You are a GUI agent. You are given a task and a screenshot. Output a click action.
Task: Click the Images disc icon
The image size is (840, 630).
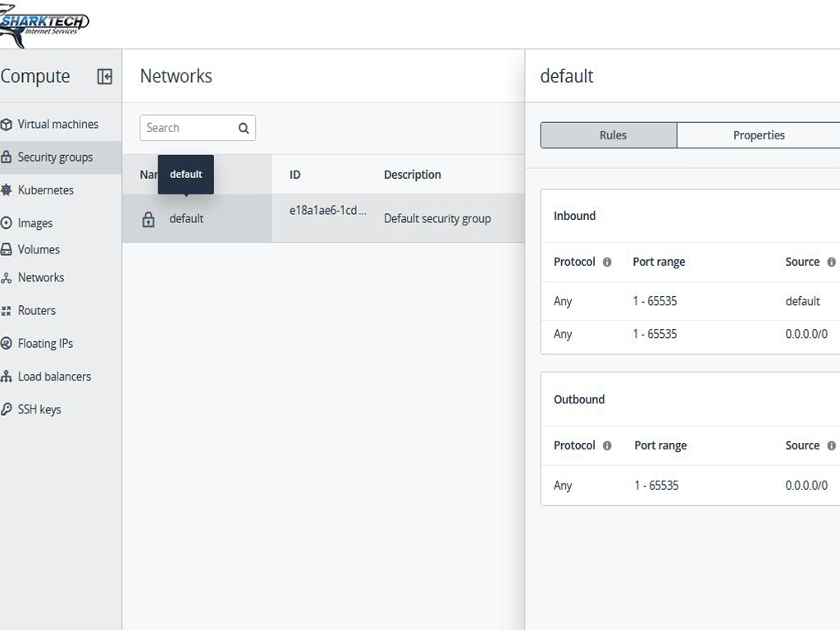click(x=7, y=223)
